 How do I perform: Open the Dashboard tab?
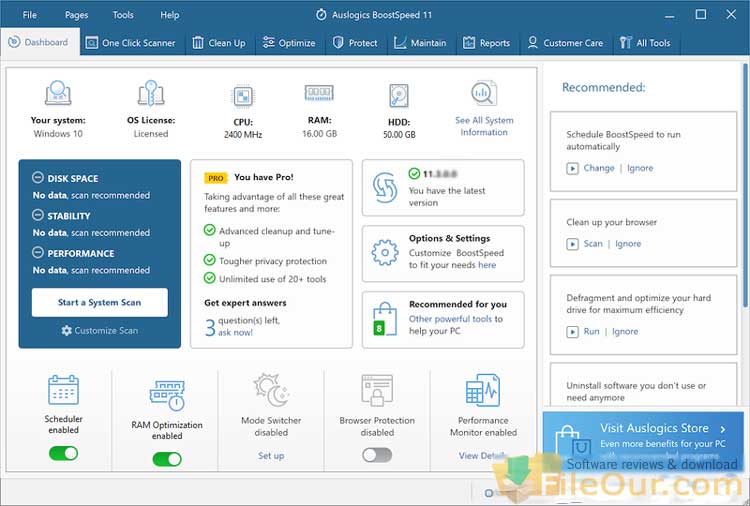40,43
